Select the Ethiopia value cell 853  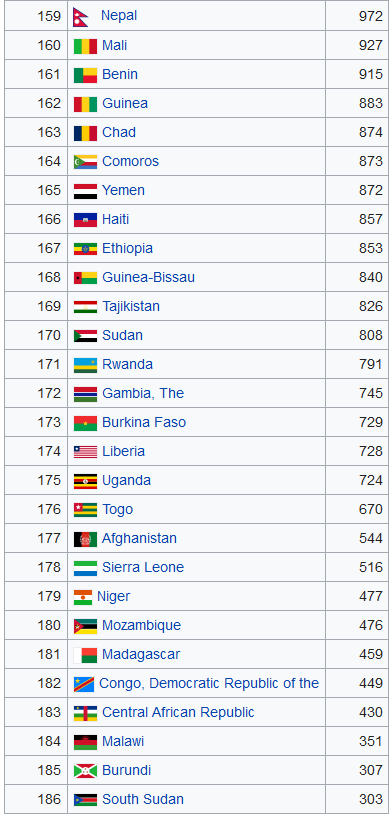tap(357, 249)
